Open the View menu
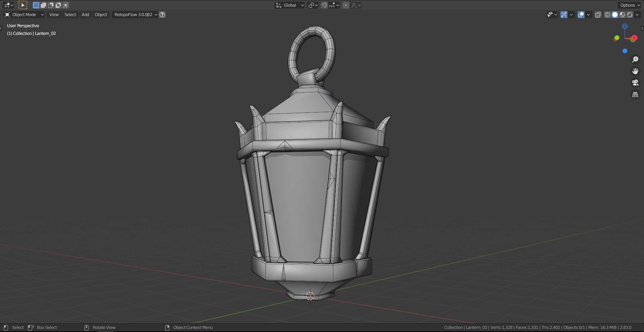The image size is (644, 332). click(54, 14)
